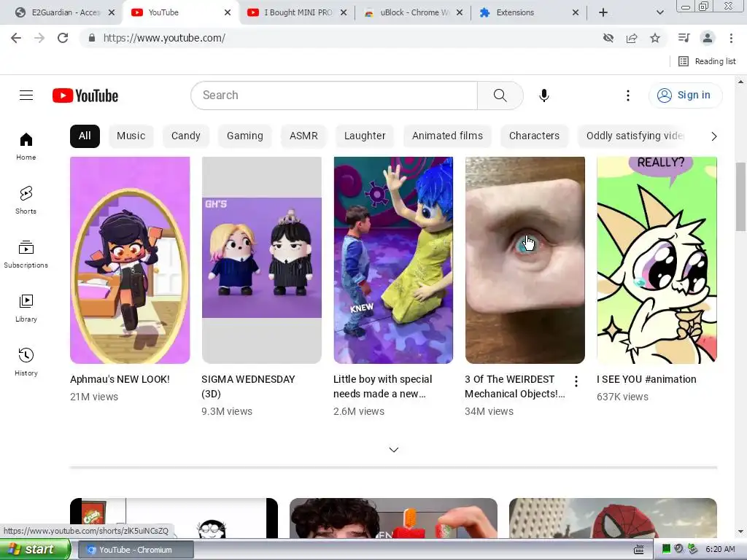
Task: Select the Gaming filter chip
Action: 245,136
